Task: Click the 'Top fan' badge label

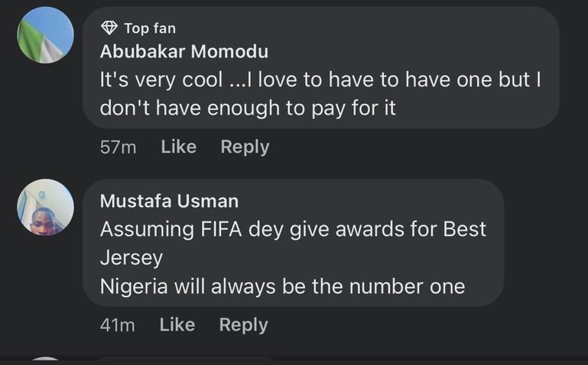Action: click(x=149, y=28)
